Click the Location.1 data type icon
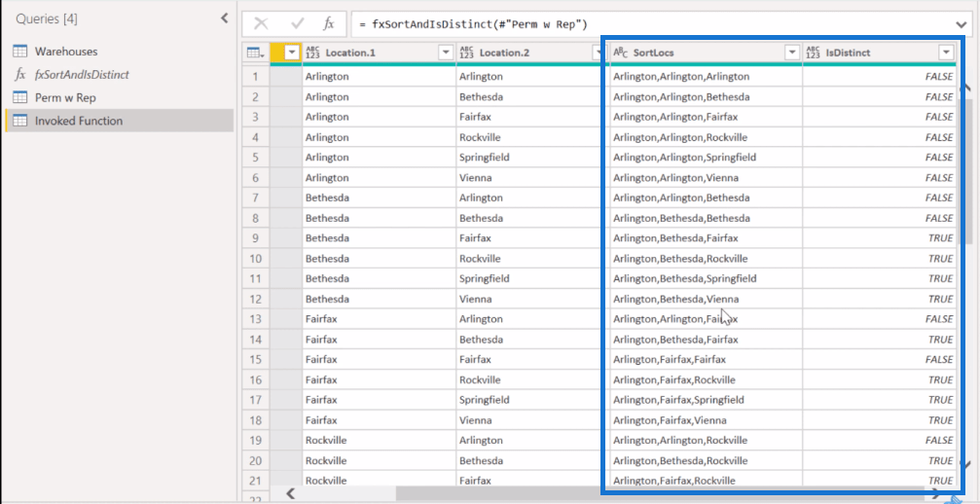 [x=312, y=54]
